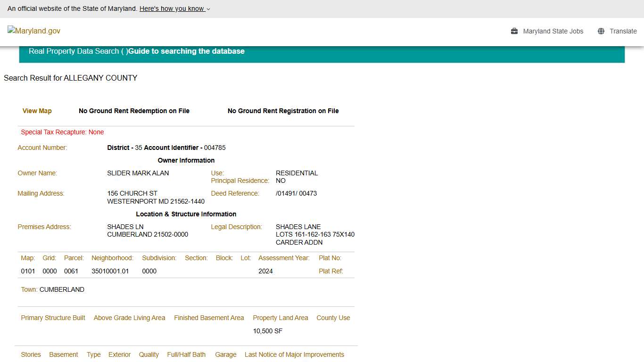Click the Translate text label
The height and width of the screenshot is (362, 644).
point(623,31)
